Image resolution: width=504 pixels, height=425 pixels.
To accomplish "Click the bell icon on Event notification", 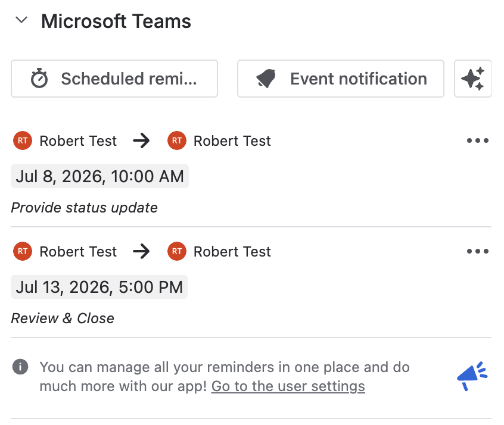I will [266, 78].
